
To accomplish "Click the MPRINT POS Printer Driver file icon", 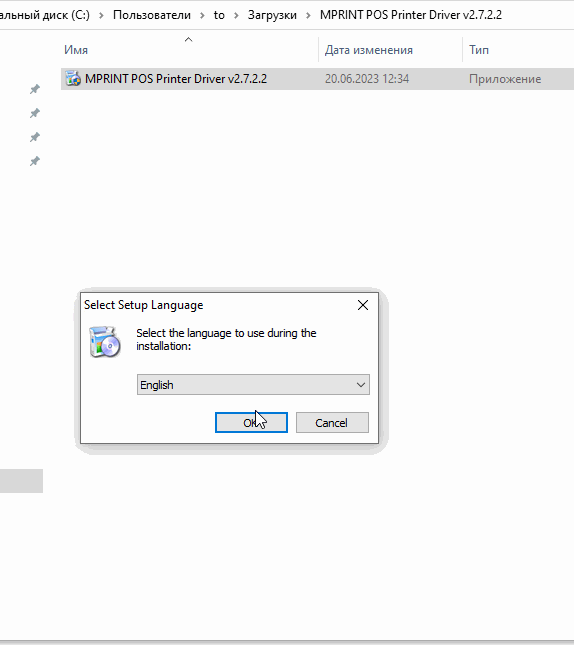I will (x=73, y=78).
